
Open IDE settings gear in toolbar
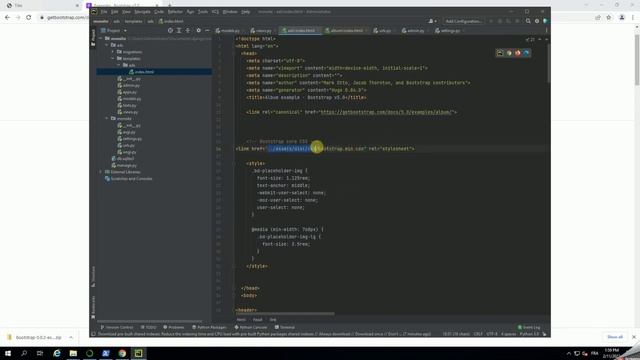tap(537, 21)
